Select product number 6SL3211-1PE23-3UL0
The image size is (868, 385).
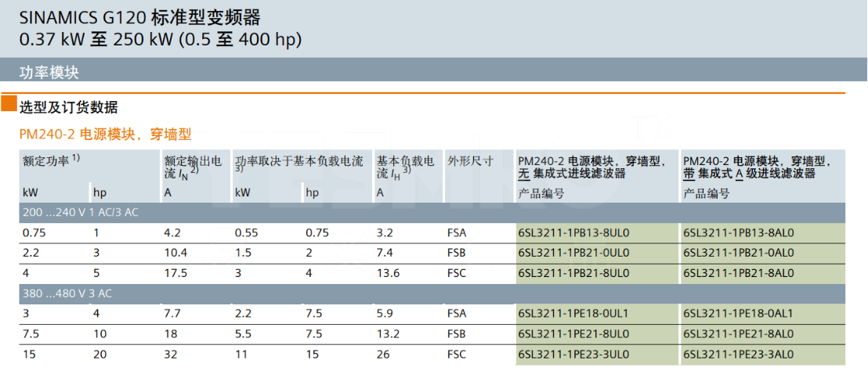pos(574,354)
